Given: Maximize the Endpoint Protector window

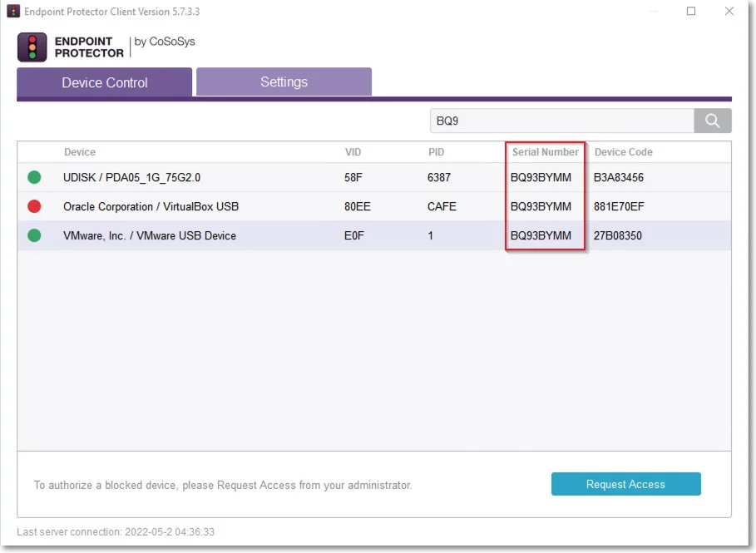Looking at the screenshot, I should coord(691,11).
